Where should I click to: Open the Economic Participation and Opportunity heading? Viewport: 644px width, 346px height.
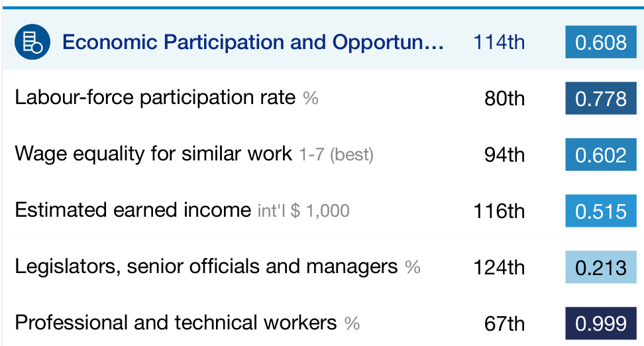click(253, 42)
